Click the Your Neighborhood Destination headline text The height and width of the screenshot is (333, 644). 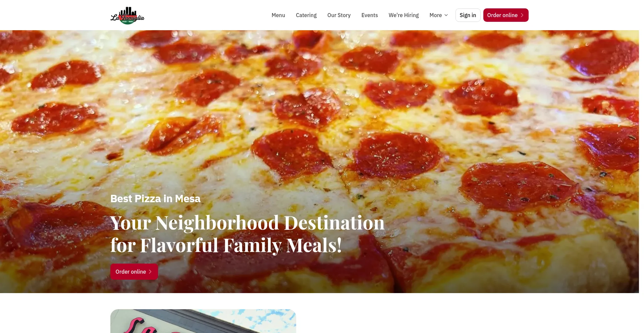(x=247, y=223)
